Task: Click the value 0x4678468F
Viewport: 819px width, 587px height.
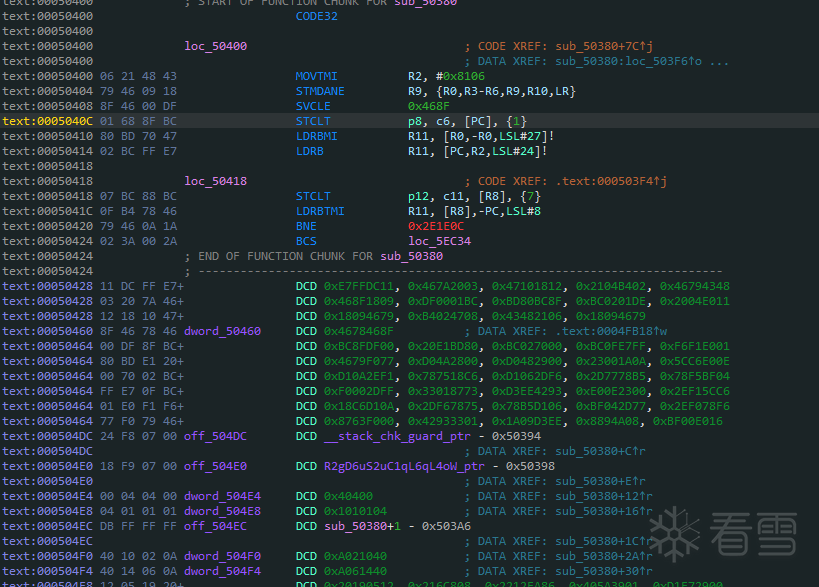Action: [359, 331]
